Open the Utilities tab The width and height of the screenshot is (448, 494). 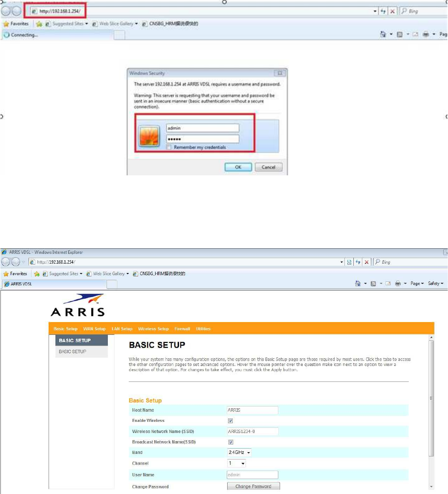point(203,328)
